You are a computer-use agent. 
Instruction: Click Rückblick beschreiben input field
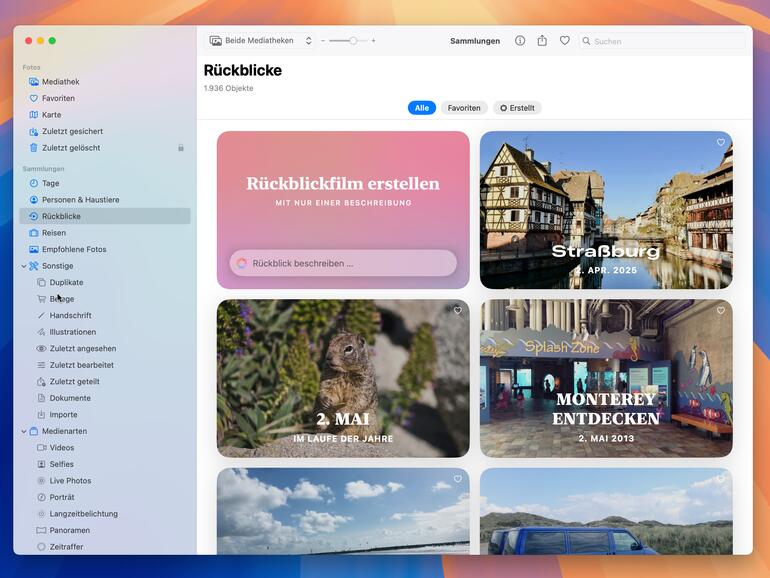click(x=343, y=263)
